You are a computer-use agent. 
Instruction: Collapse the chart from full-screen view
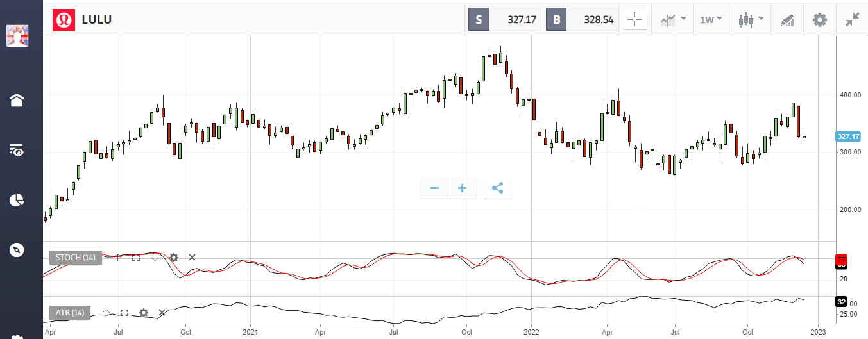[852, 20]
